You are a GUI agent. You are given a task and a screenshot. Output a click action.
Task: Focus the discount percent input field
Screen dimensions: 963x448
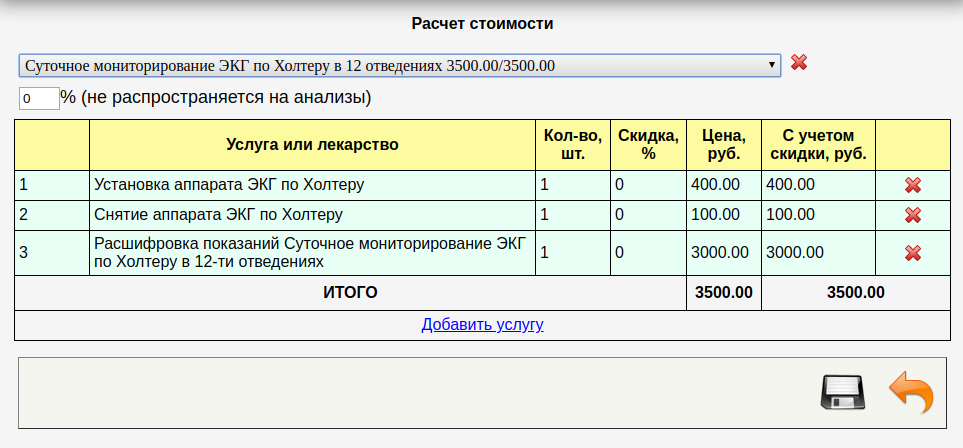tap(39, 98)
